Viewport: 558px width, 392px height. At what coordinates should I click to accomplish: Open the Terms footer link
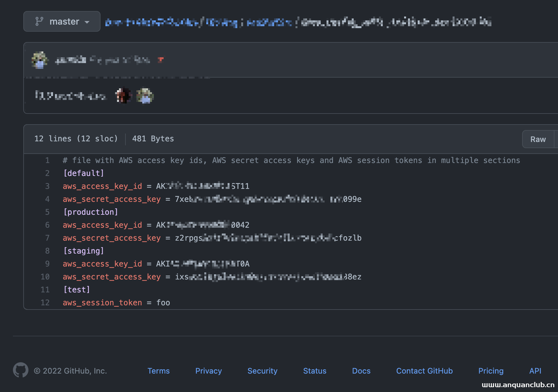click(x=158, y=371)
